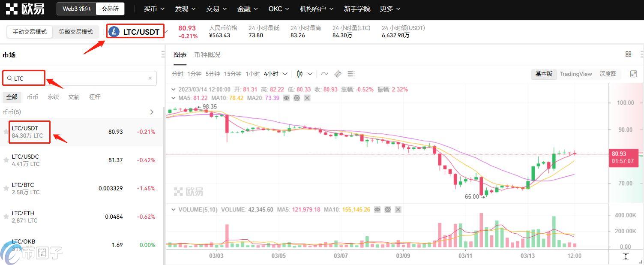Select 策略交易模式 trading mode
Screen dimensions: 644x265
[76, 32]
